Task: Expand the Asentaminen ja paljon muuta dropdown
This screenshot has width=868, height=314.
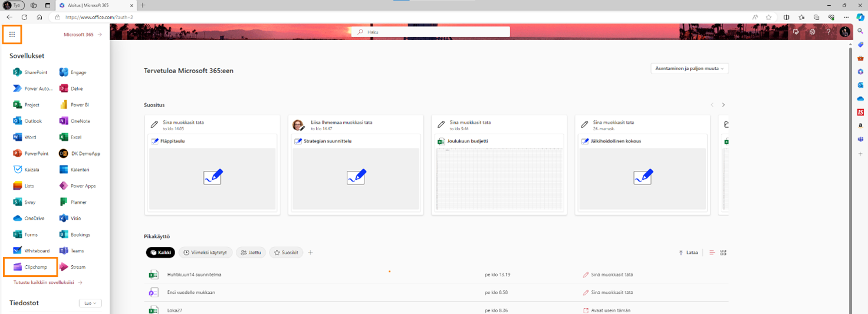Action: [690, 68]
